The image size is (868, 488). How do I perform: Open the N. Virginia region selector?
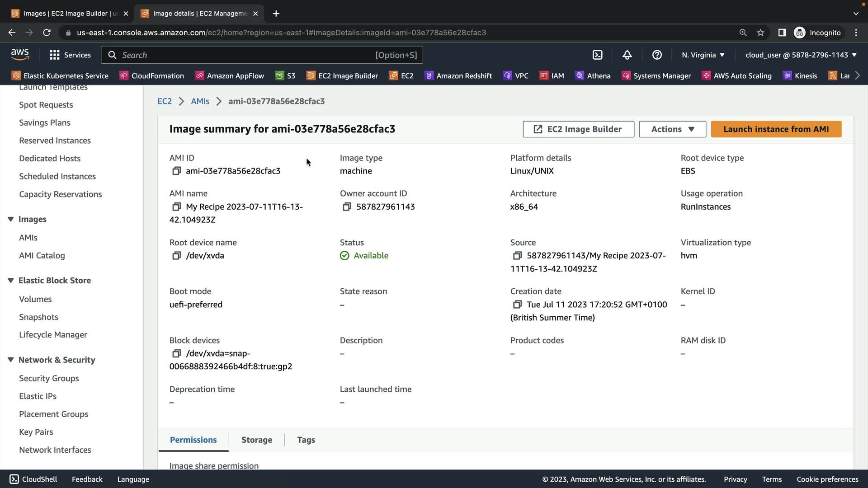703,55
